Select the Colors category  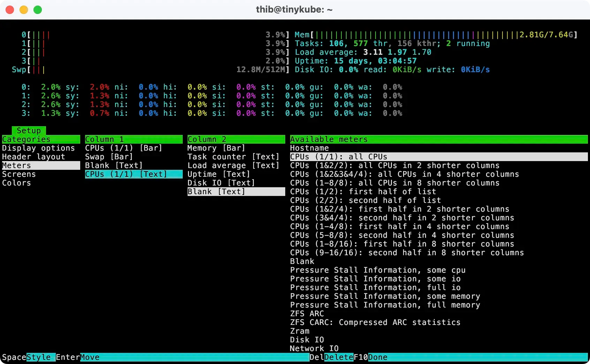(16, 183)
